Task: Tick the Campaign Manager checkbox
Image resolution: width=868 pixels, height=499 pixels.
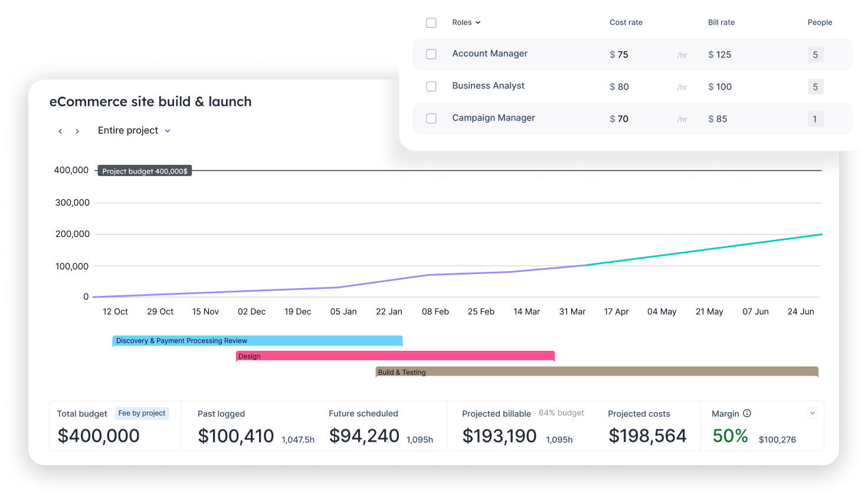Action: (431, 119)
